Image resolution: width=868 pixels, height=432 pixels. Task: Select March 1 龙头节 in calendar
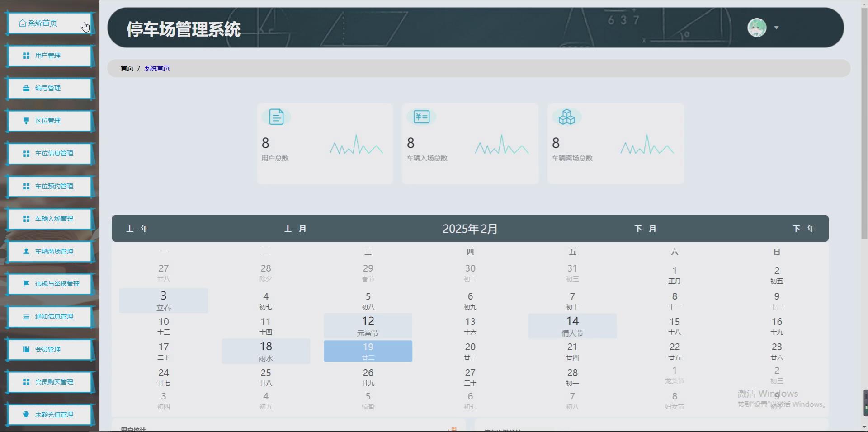675,375
